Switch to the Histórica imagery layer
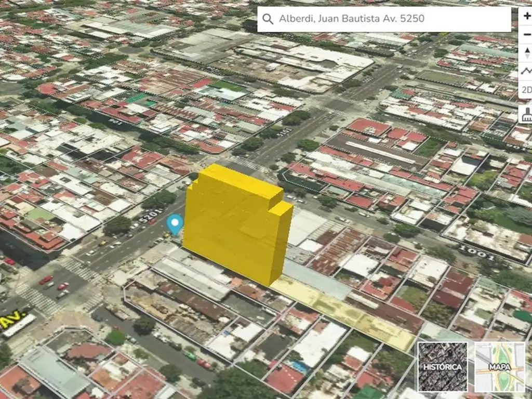 (x=443, y=366)
